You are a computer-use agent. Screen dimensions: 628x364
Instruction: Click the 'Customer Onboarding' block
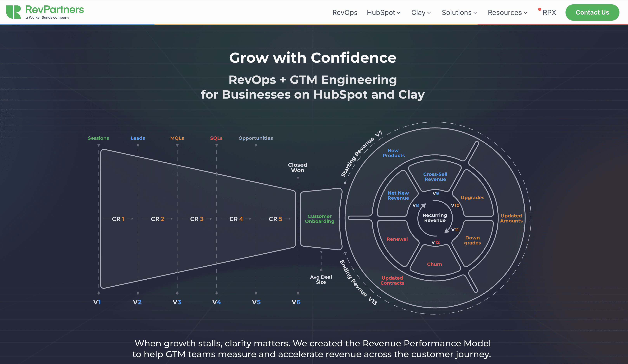pos(320,219)
